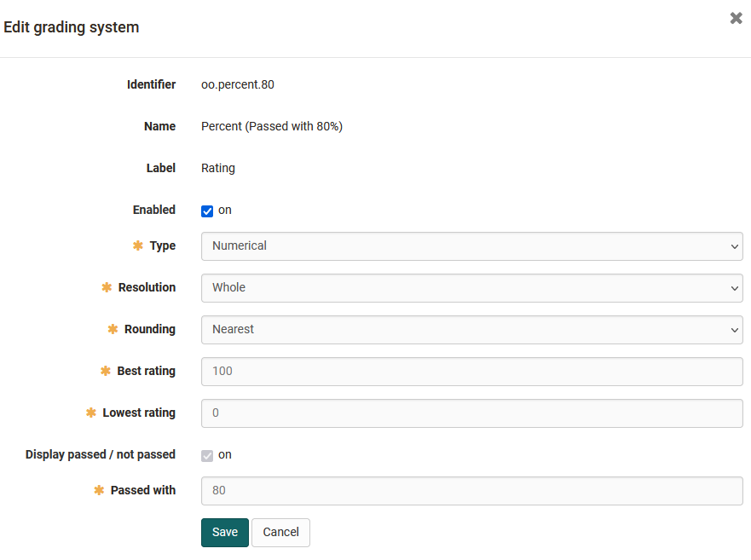Click the mandatory asterisk beside Lowest rating
The width and height of the screenshot is (751, 560).
tap(91, 413)
